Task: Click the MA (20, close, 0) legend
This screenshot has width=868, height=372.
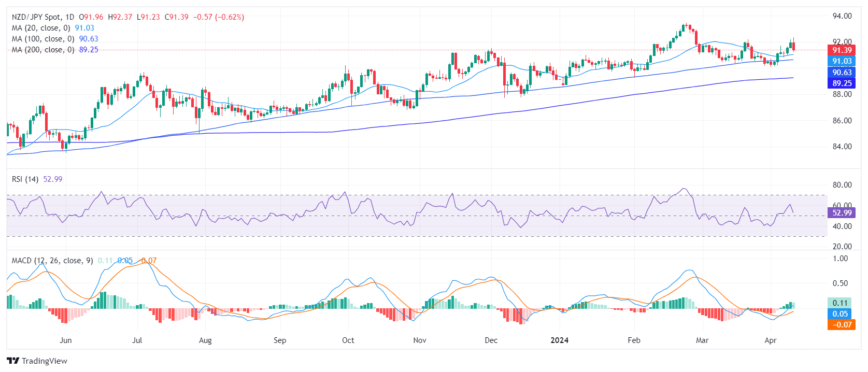Action: click(x=41, y=28)
